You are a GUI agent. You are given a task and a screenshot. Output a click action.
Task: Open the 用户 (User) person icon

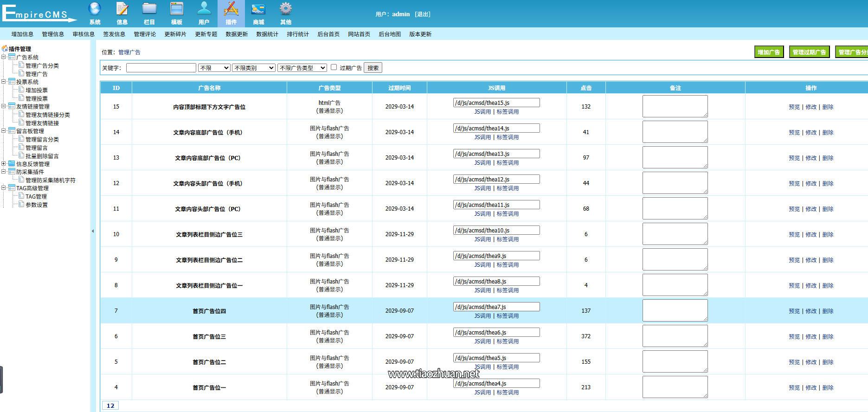pyautogui.click(x=204, y=9)
